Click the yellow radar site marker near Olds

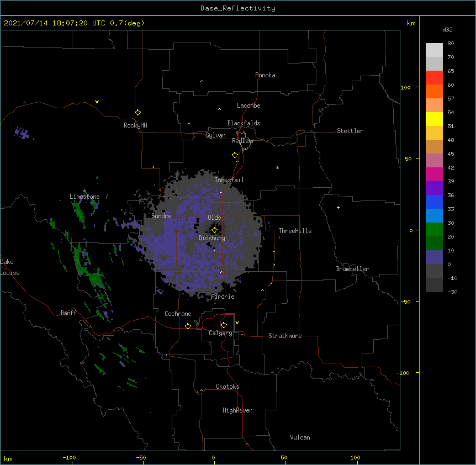214,230
